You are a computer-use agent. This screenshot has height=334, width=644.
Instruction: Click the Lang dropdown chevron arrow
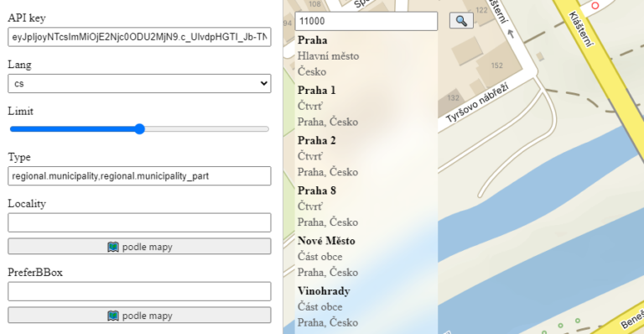click(263, 83)
